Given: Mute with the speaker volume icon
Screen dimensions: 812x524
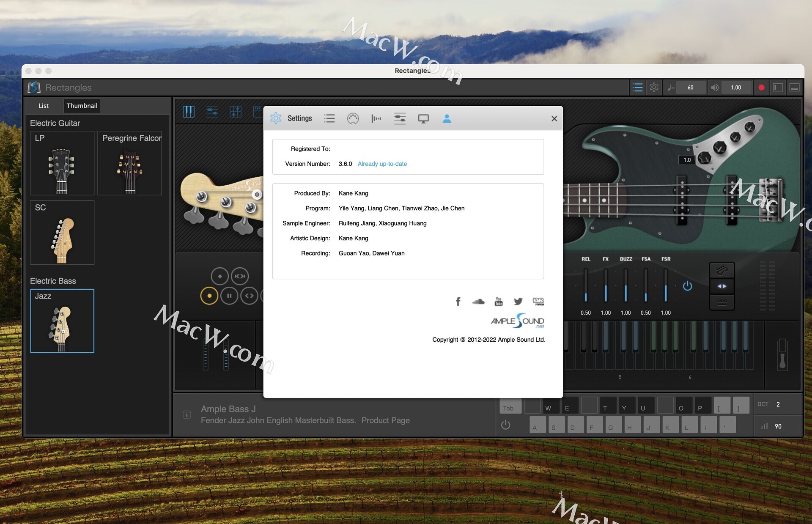Looking at the screenshot, I should (715, 88).
